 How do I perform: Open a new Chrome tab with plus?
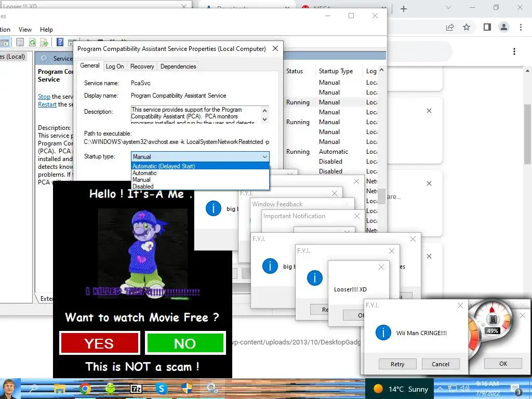pyautogui.click(x=403, y=9)
